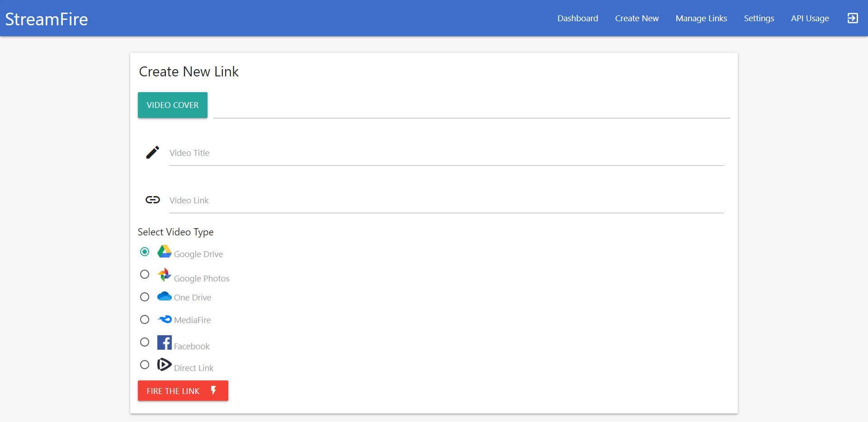Click the pencil icon beside Video Title
Image resolution: width=868 pixels, height=422 pixels.
152,152
